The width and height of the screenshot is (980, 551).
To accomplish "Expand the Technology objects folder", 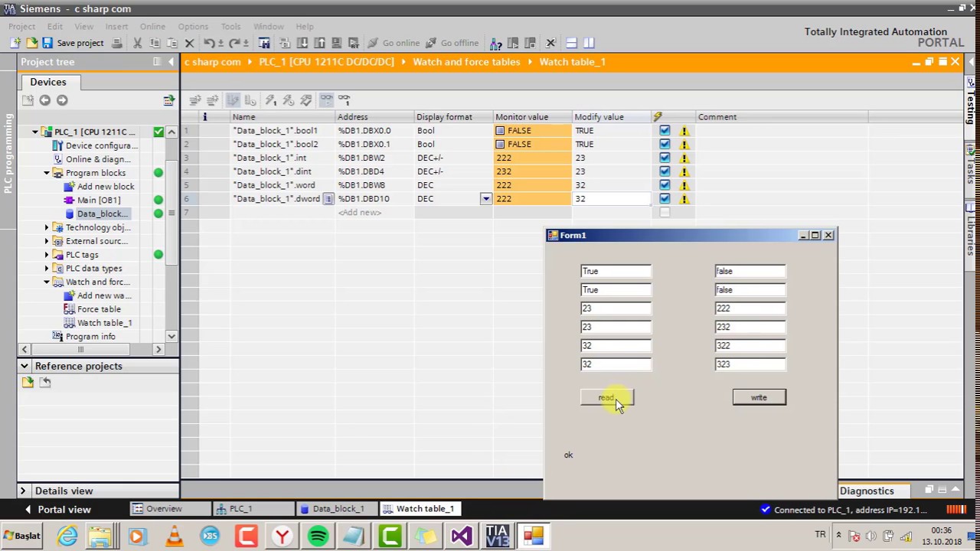I will [46, 227].
